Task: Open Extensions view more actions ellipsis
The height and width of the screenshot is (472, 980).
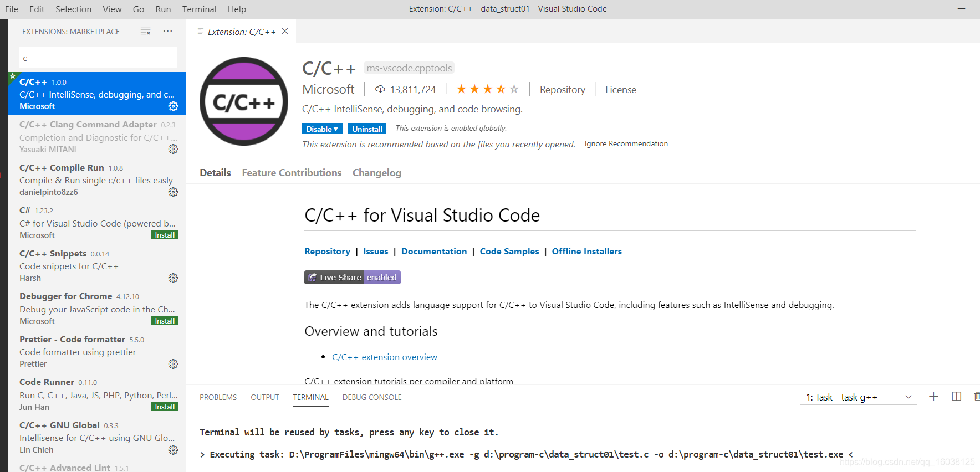Action: (167, 32)
